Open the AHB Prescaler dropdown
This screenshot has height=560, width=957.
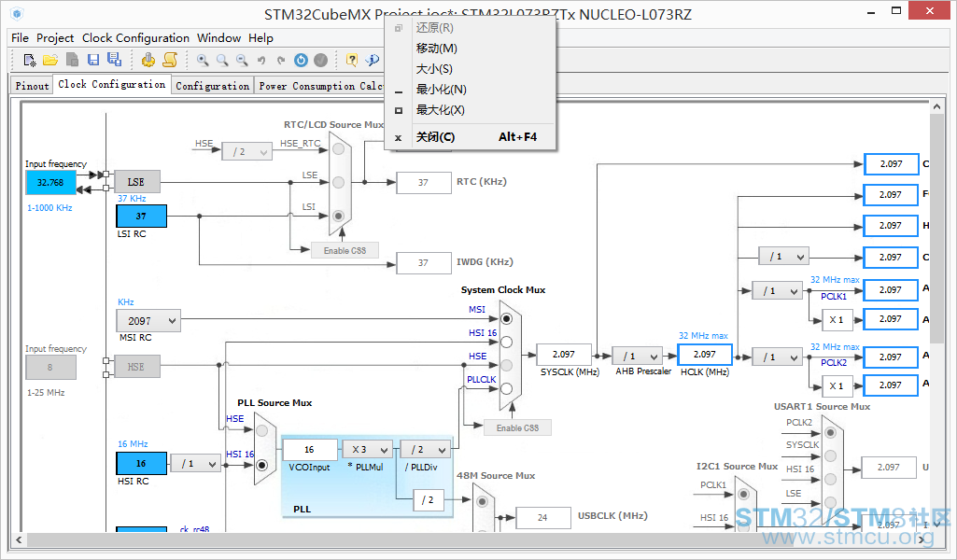pyautogui.click(x=638, y=357)
